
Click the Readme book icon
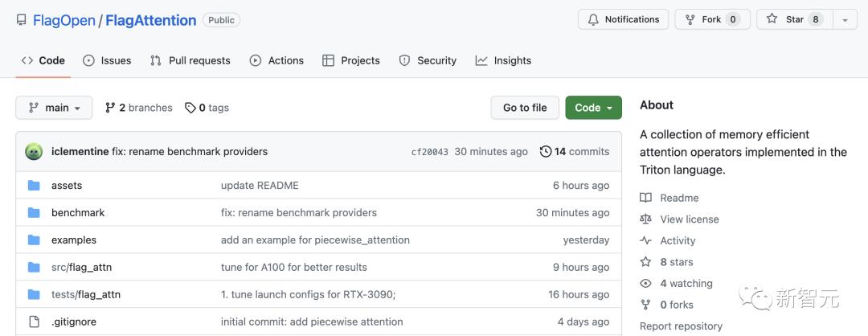tap(645, 198)
